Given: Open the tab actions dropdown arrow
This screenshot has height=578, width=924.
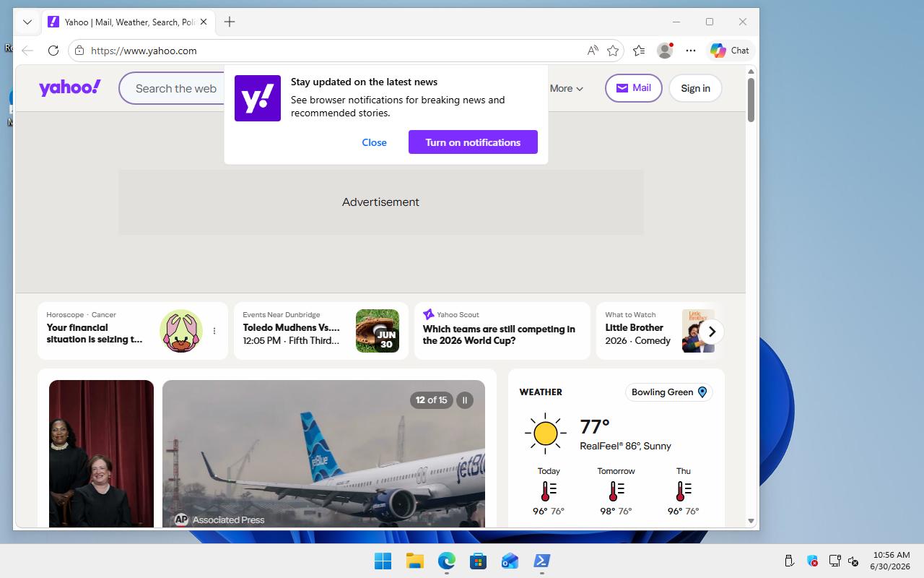Looking at the screenshot, I should (27, 22).
